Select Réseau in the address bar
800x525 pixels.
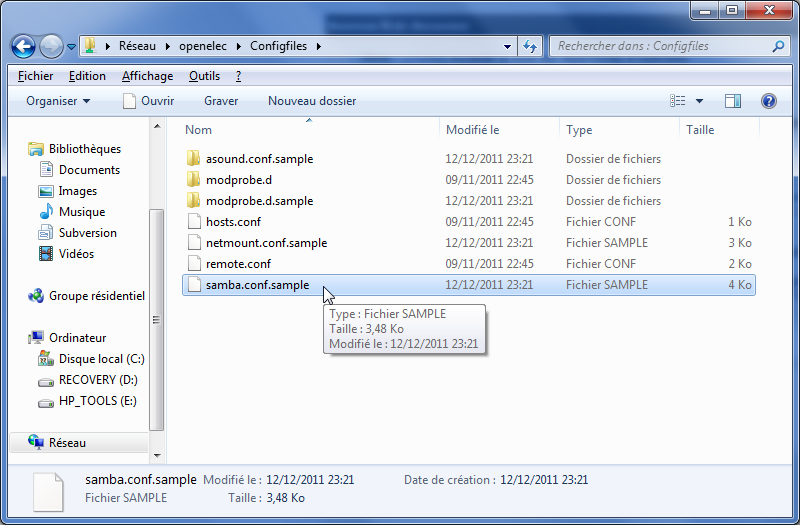[x=137, y=46]
